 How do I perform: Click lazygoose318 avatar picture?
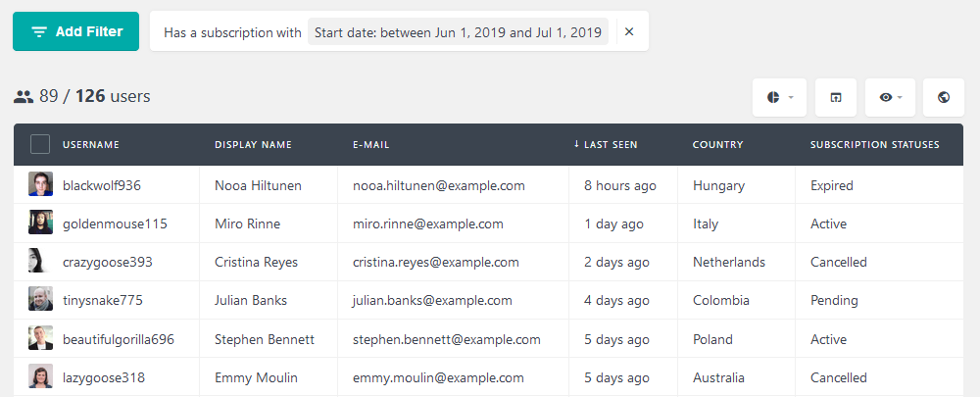click(x=40, y=377)
